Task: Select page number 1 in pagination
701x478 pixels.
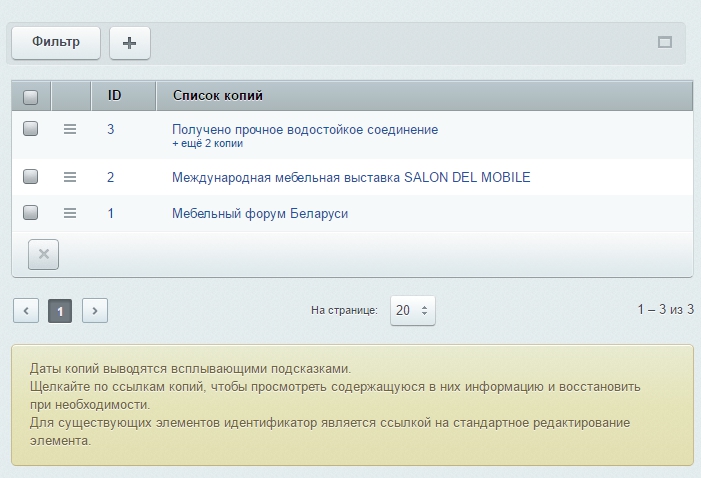Action: click(60, 311)
